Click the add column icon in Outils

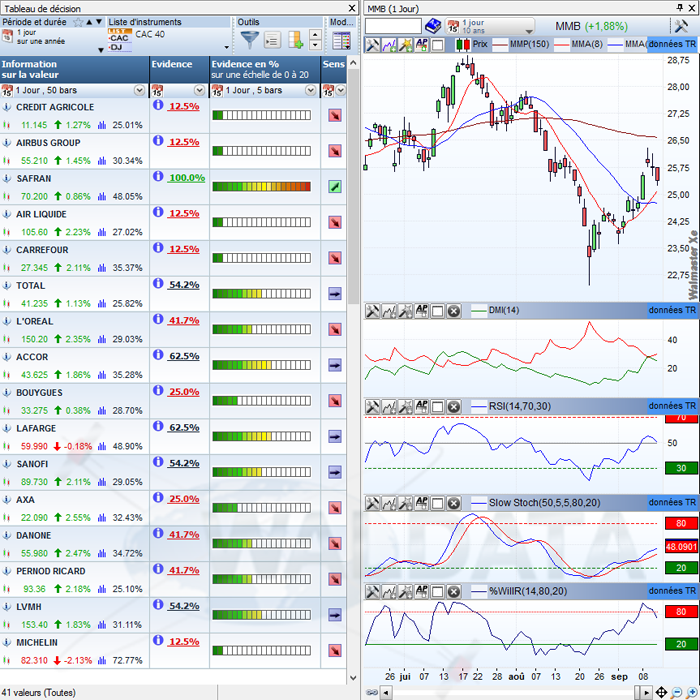pos(295,40)
